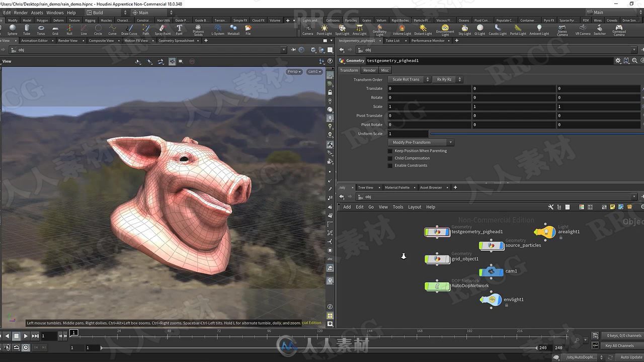This screenshot has height=362, width=644.
Task: Add a new pane tab in network editor
Action: (455, 188)
